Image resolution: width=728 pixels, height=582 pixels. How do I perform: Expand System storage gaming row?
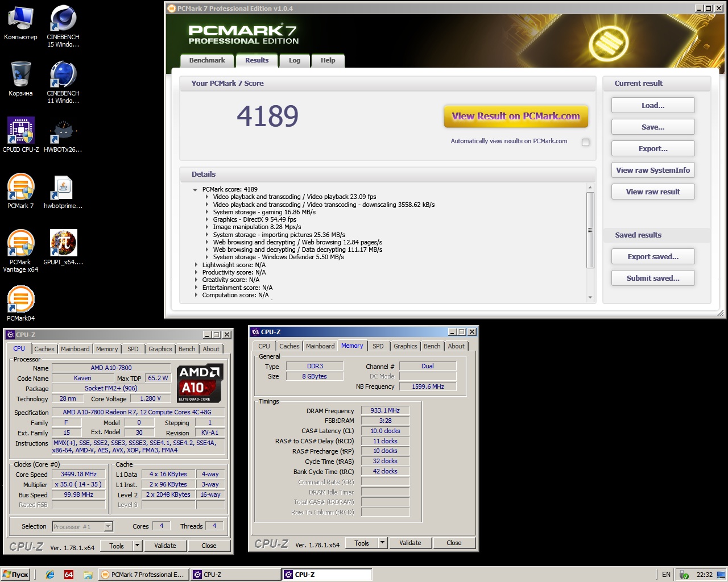point(207,212)
